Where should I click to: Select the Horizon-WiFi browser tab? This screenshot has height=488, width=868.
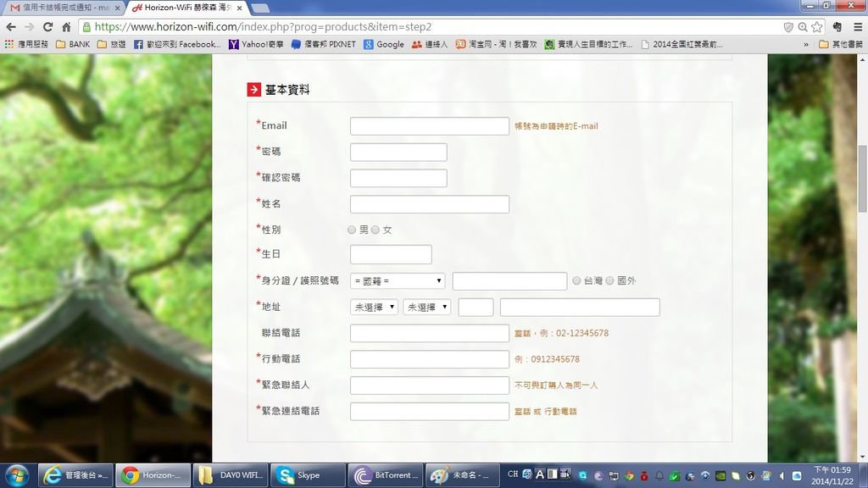click(178, 8)
